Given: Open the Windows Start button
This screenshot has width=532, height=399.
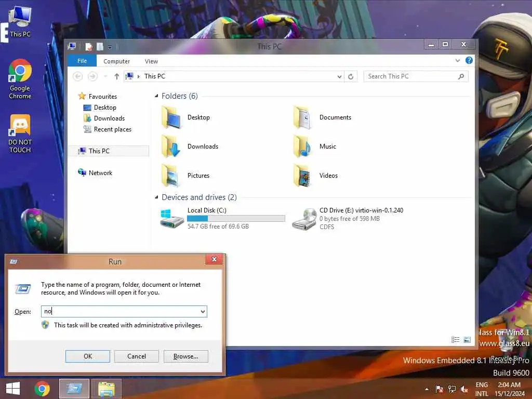Looking at the screenshot, I should click(13, 389).
